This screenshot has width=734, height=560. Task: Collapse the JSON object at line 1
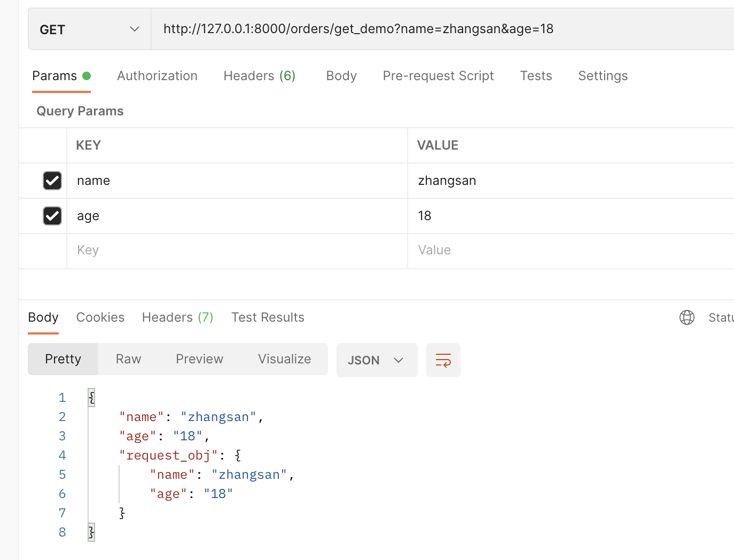point(91,397)
